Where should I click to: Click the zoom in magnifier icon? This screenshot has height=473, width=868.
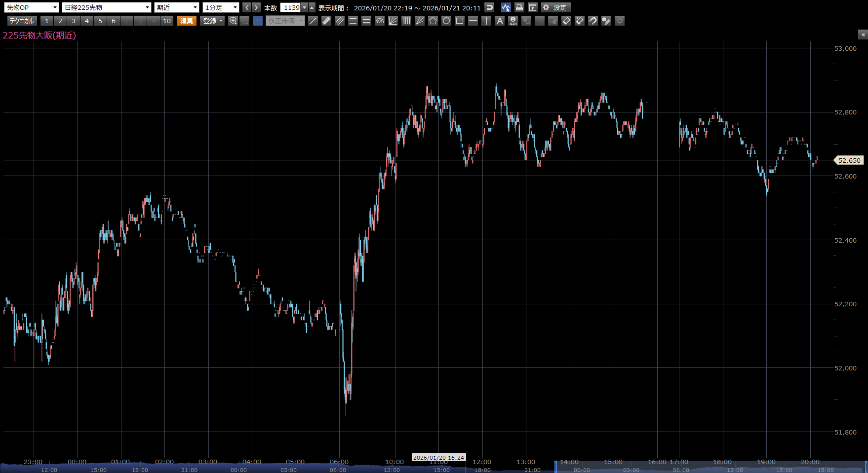point(233,21)
